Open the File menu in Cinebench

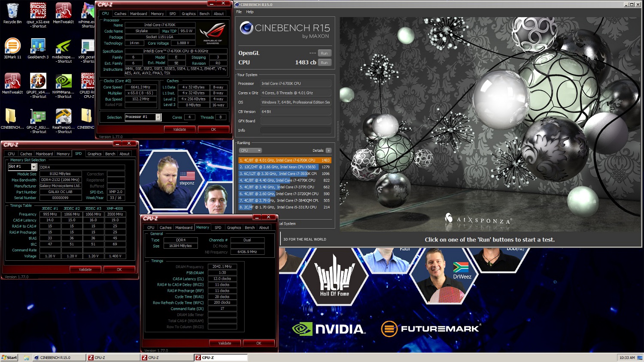pos(239,12)
